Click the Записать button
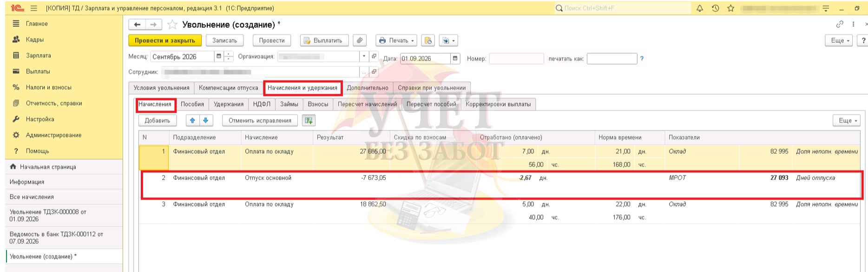 coord(225,40)
